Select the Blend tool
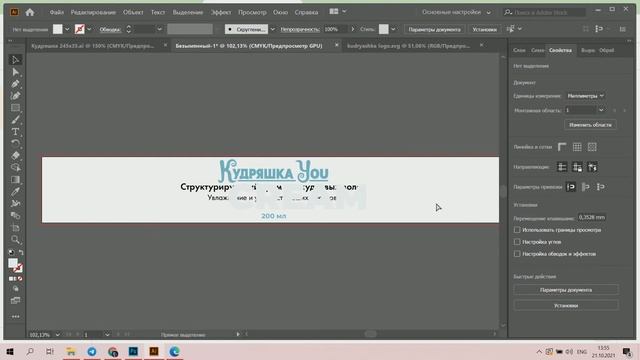 [x=15, y=216]
